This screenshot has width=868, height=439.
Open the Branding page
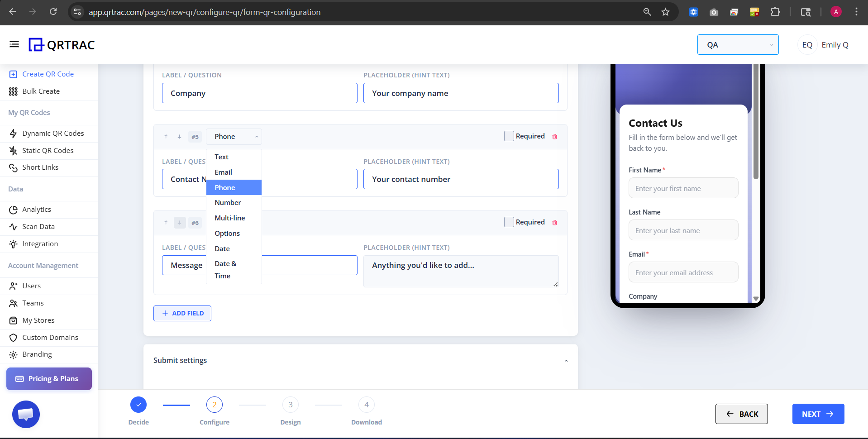[x=37, y=354]
